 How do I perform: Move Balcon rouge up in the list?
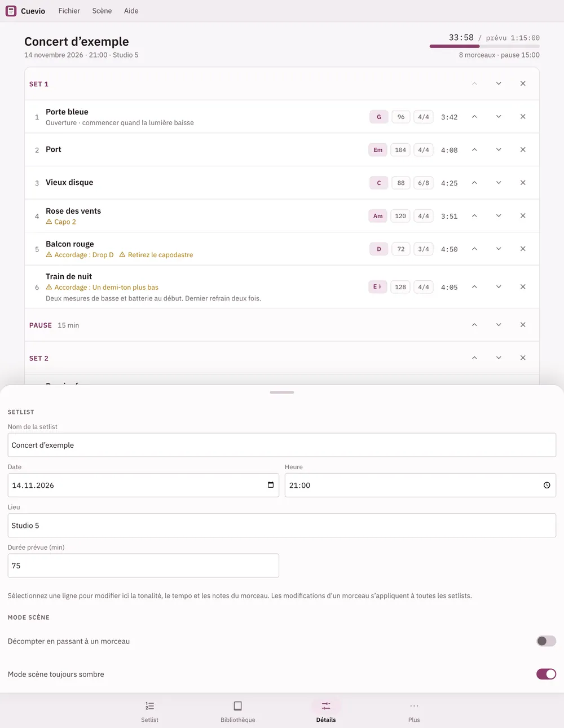pos(474,249)
